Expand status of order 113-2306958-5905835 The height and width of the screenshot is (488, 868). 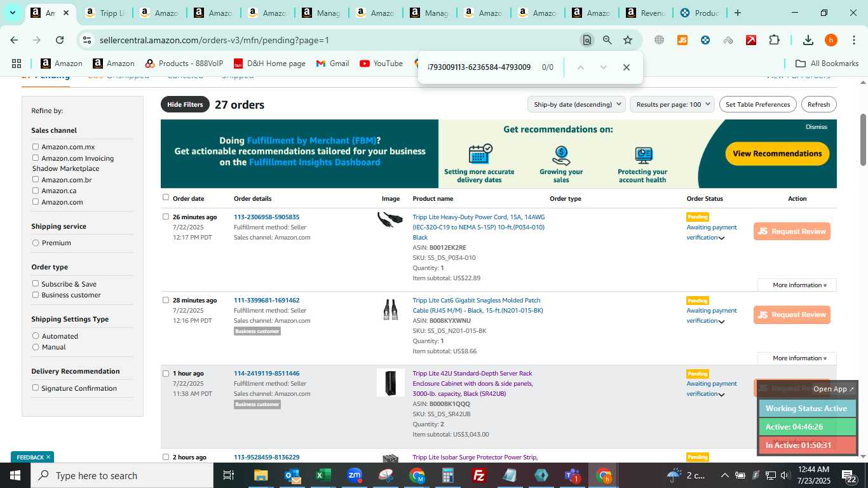pyautogui.click(x=722, y=238)
